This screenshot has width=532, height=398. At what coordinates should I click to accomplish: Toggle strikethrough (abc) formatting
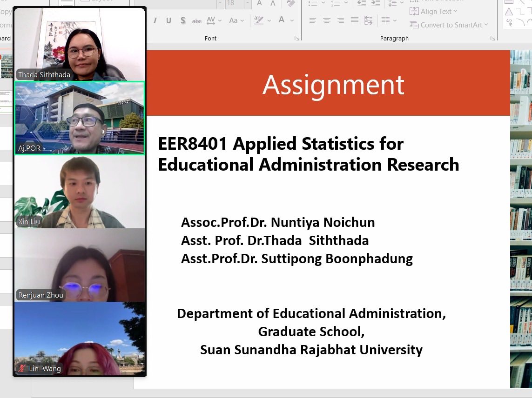pyautogui.click(x=197, y=21)
